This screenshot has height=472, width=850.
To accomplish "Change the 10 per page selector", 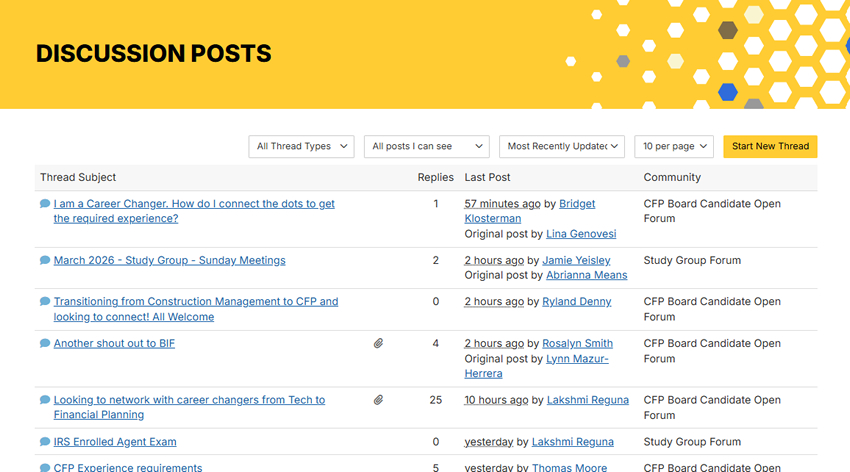I will click(674, 147).
